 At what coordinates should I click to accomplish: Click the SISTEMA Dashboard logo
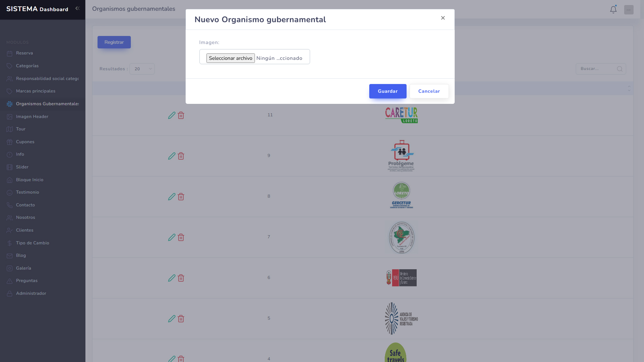tap(37, 9)
